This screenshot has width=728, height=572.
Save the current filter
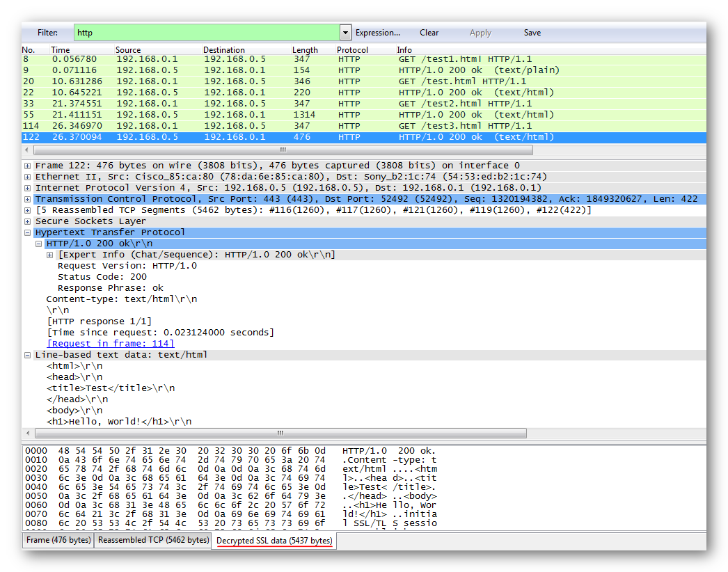(532, 33)
